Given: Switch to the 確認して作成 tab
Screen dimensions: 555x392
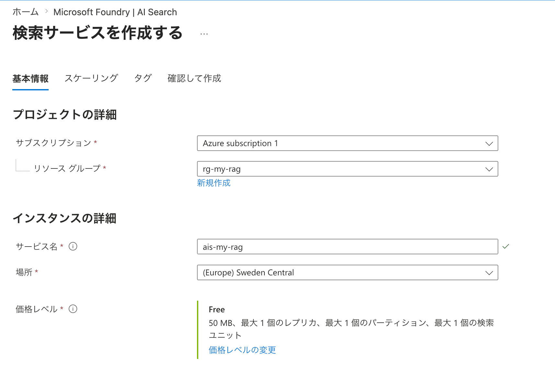Looking at the screenshot, I should click(x=194, y=78).
